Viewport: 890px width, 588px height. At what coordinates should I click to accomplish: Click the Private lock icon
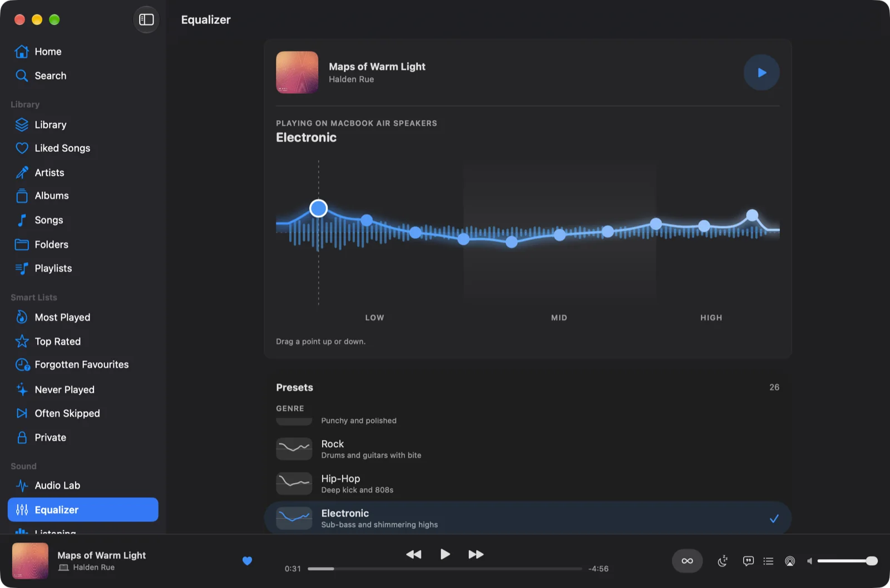22,437
